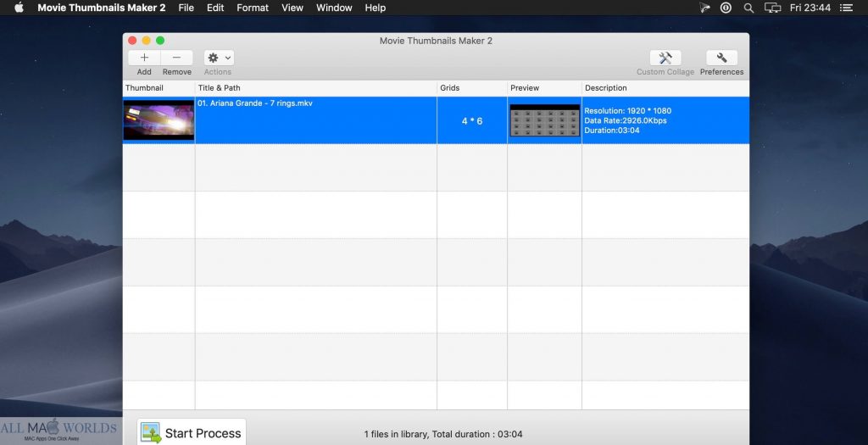The image size is (868, 445).
Task: Click the circled status icon in menu bar
Action: click(726, 8)
